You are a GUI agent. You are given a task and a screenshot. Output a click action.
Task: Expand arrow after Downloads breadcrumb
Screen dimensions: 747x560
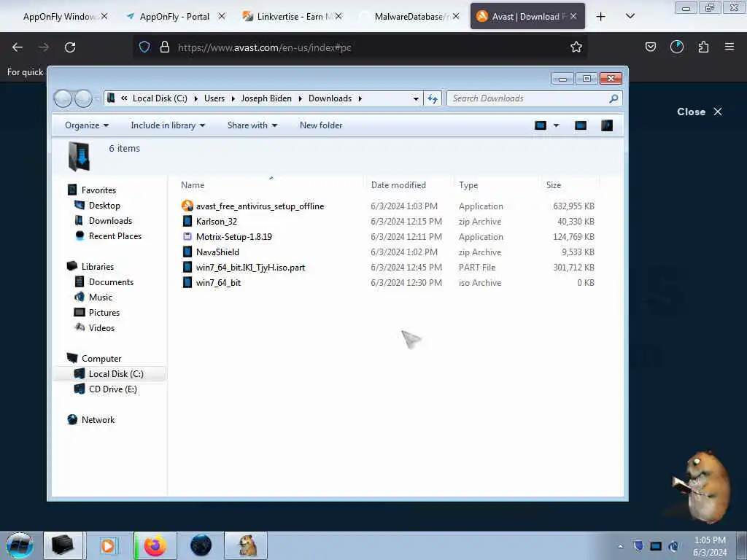pyautogui.click(x=360, y=98)
